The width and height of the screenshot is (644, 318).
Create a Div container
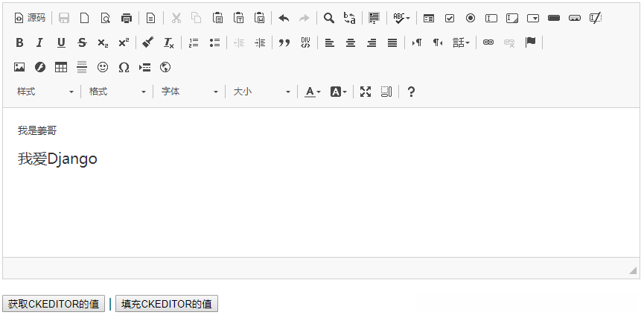coord(305,42)
